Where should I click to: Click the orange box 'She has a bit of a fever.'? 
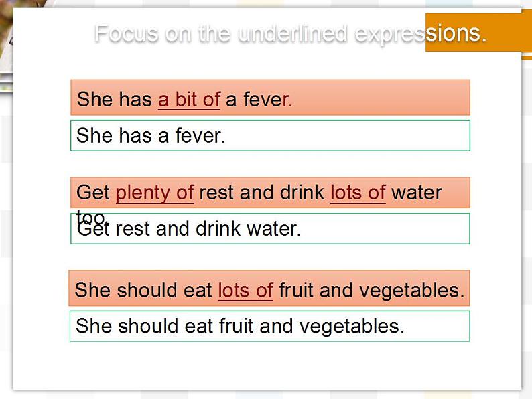[x=270, y=98]
